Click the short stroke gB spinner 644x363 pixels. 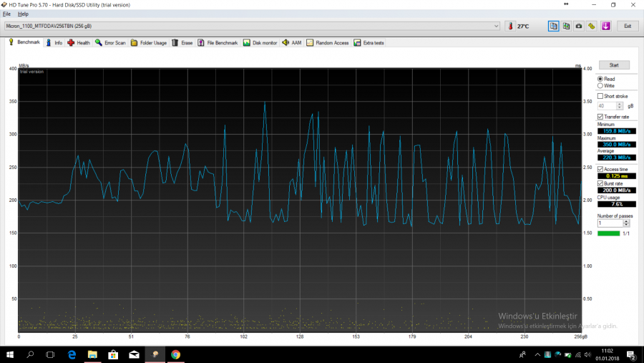620,106
